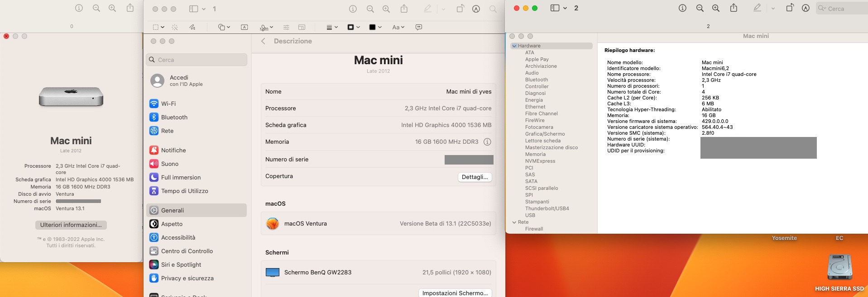Open the fill color picker
The image size is (868, 297).
(x=375, y=27)
